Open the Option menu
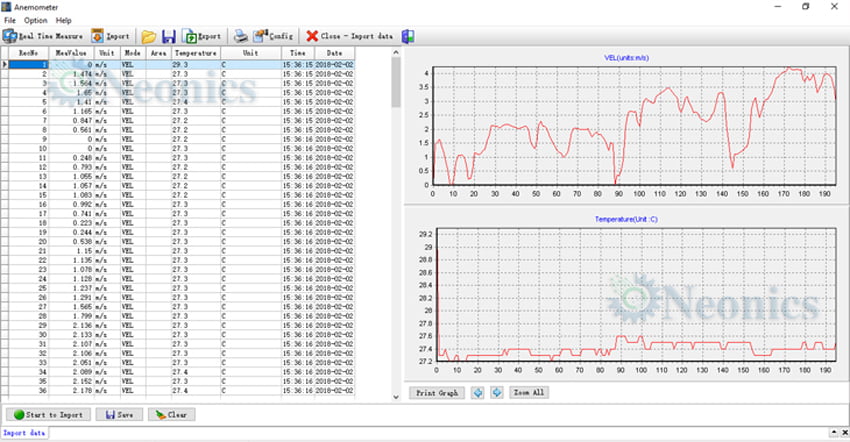The width and height of the screenshot is (850, 442). pos(35,20)
